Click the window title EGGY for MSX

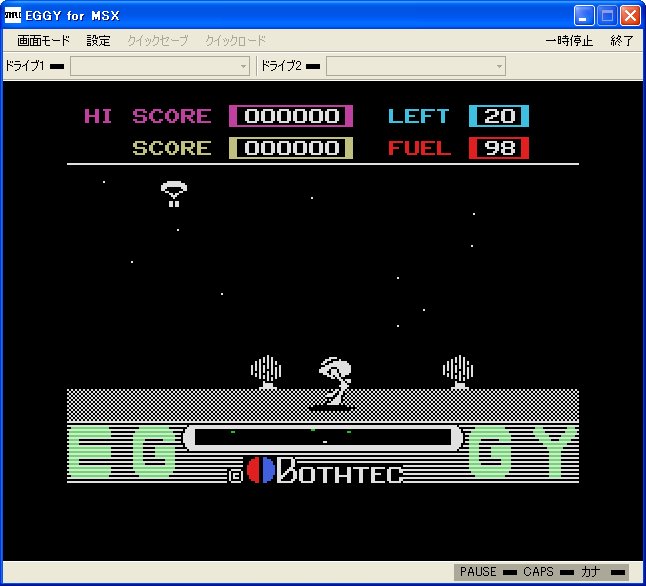[x=73, y=16]
